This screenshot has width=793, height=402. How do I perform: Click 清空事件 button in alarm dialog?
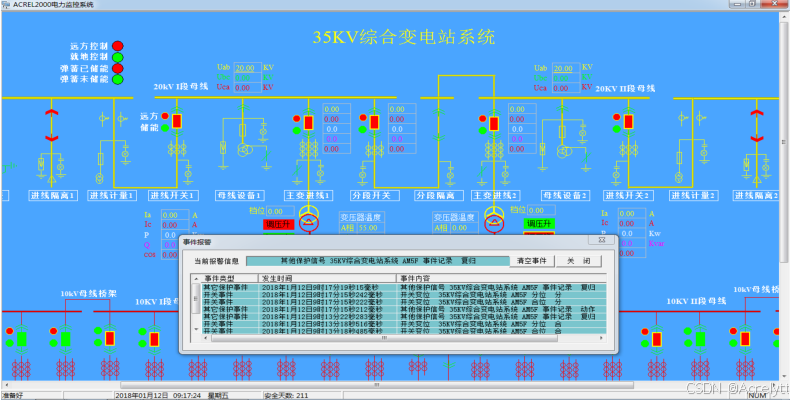coord(532,261)
